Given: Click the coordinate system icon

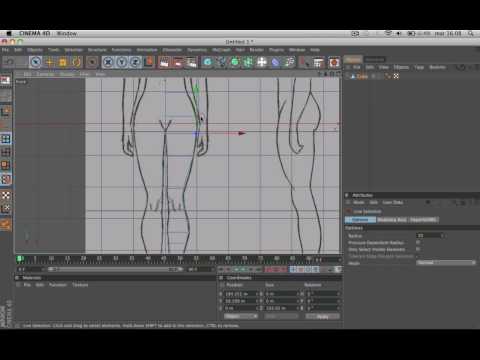Looking at the screenshot, I should [x=149, y=62].
